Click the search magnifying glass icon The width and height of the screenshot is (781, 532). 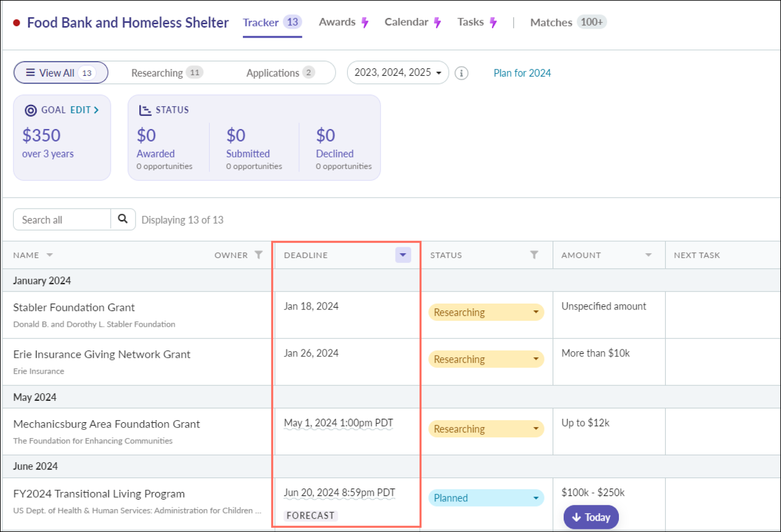pyautogui.click(x=123, y=219)
